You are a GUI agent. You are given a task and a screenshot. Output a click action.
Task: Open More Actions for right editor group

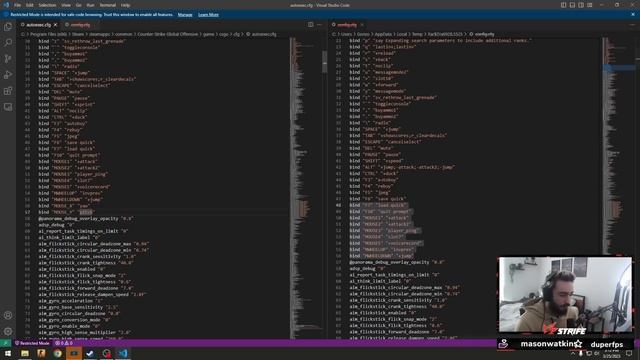point(632,24)
